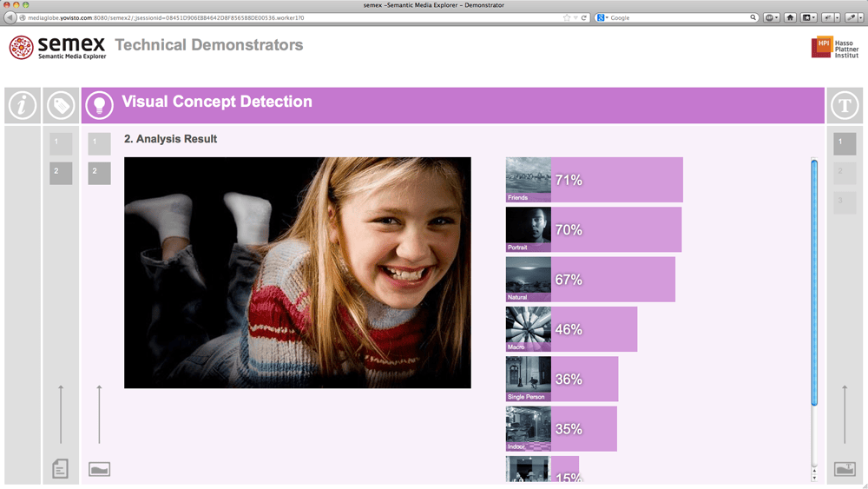Click the Portrait 70% result thumbnail
This screenshot has width=868, height=489.
click(x=528, y=229)
